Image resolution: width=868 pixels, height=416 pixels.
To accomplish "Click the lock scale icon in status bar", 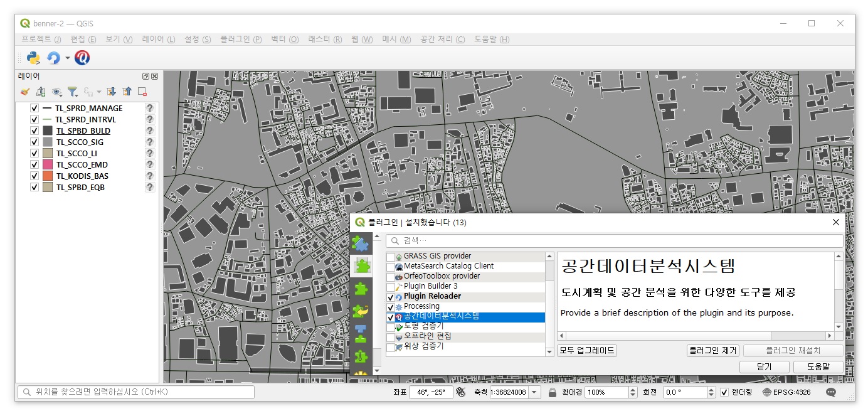I will tap(553, 392).
